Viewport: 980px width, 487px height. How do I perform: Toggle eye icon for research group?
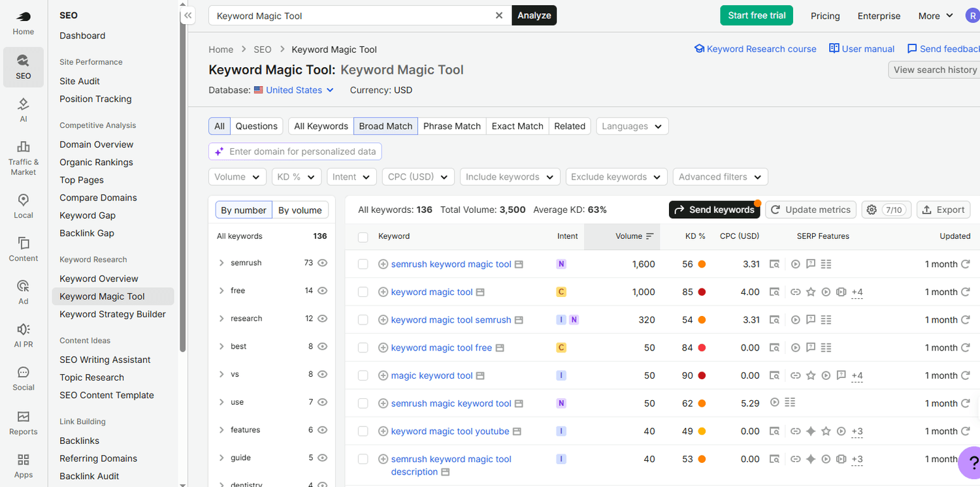(x=322, y=319)
